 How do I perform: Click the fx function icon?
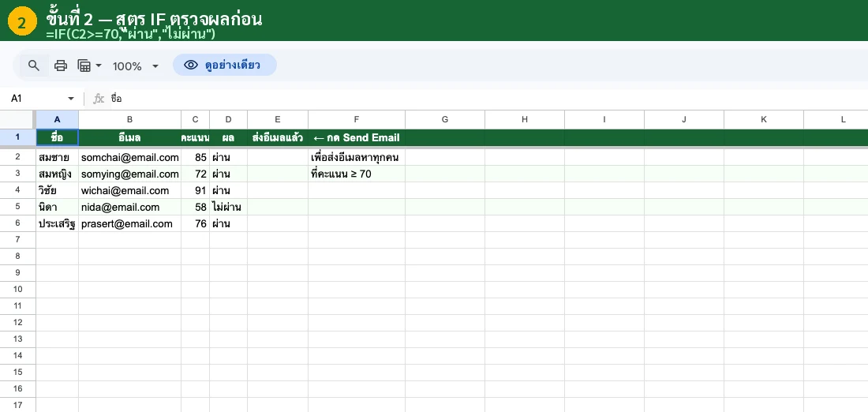click(x=99, y=99)
